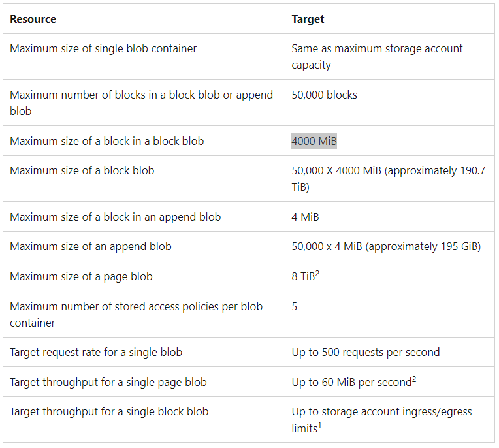Screen dimensions: 499x448
Task: Click the highlighted 4000 MiB value
Action: 314,141
